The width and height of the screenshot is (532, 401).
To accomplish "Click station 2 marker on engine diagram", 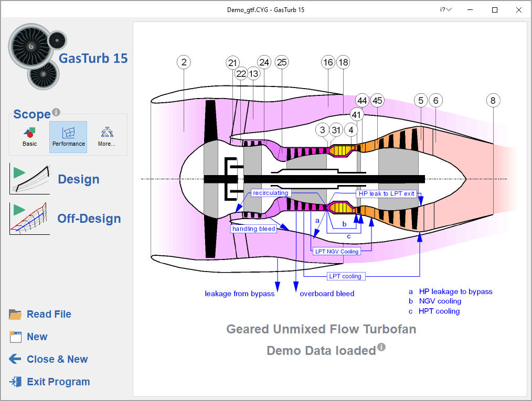I will [184, 62].
